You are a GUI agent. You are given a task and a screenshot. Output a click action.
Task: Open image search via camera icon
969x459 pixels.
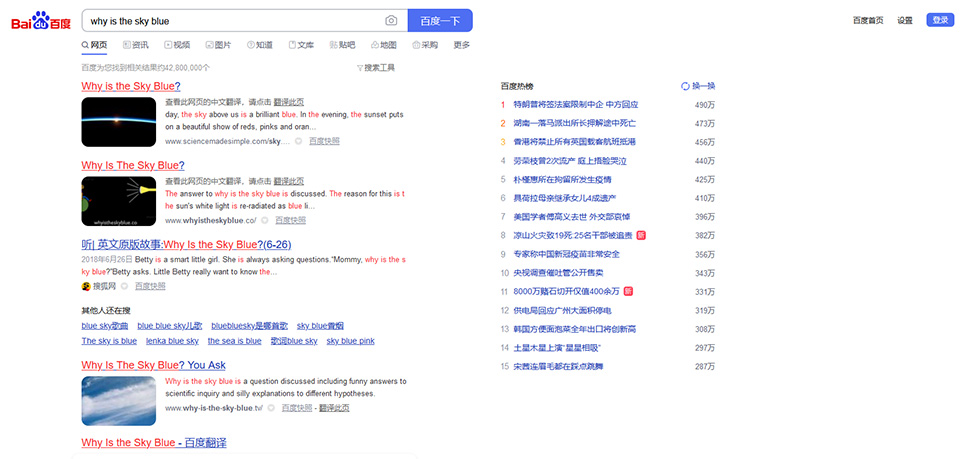click(x=391, y=20)
